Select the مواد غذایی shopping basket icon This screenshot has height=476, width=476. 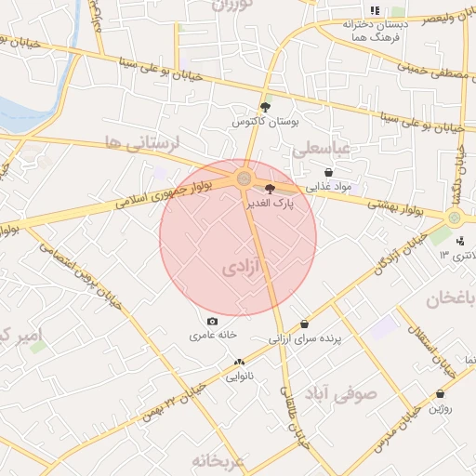pyautogui.click(x=329, y=172)
